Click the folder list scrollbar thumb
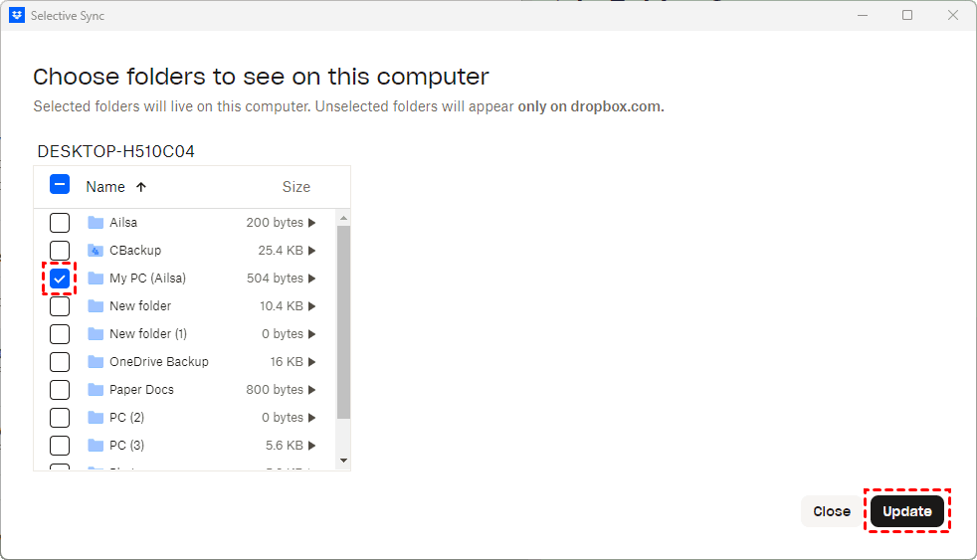The width and height of the screenshot is (977, 560). click(343, 322)
